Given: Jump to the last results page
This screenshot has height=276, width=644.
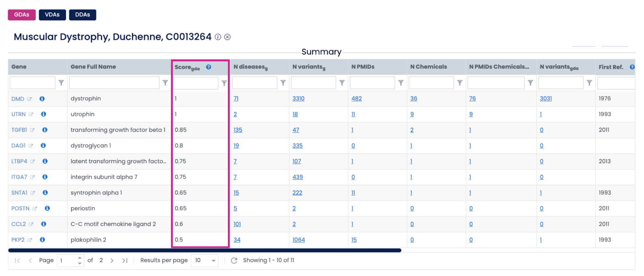Looking at the screenshot, I should [125, 260].
